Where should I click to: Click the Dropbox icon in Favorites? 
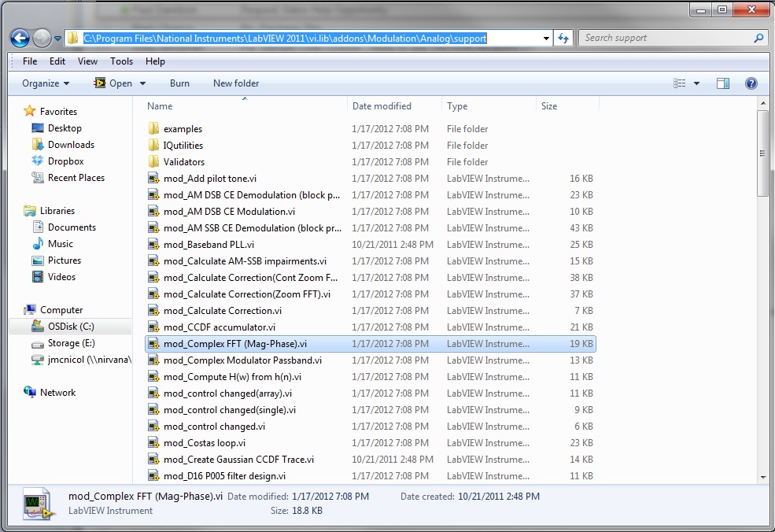(x=38, y=161)
